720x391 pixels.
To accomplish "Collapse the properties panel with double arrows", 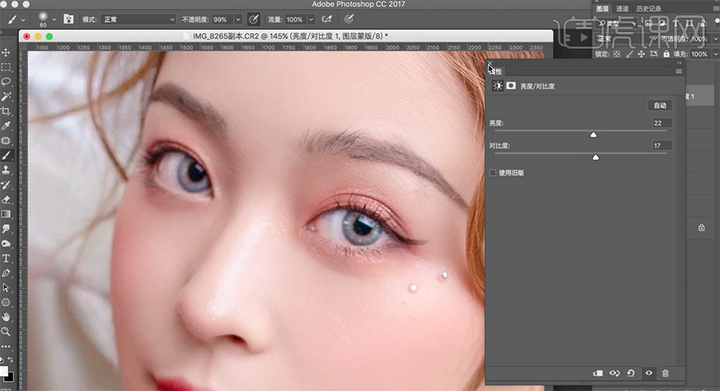I will (679, 63).
